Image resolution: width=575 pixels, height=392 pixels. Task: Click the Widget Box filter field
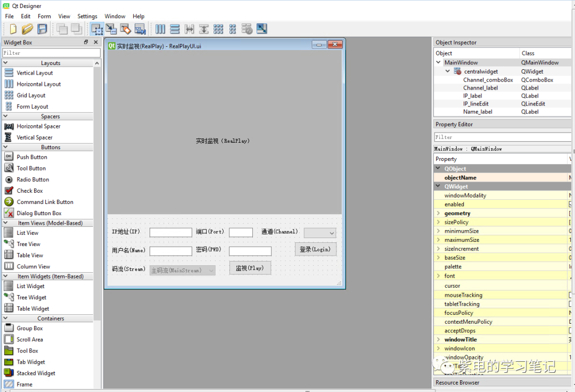(x=51, y=53)
